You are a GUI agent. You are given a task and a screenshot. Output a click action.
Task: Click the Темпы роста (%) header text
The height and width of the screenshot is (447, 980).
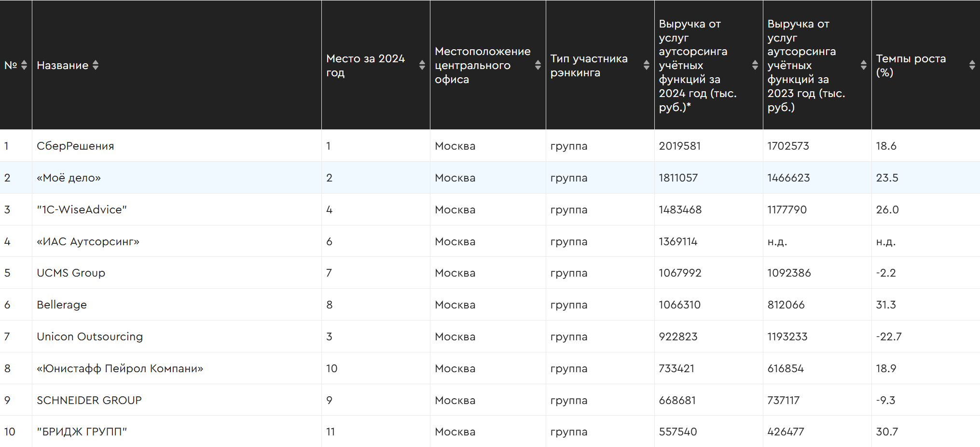pos(911,65)
